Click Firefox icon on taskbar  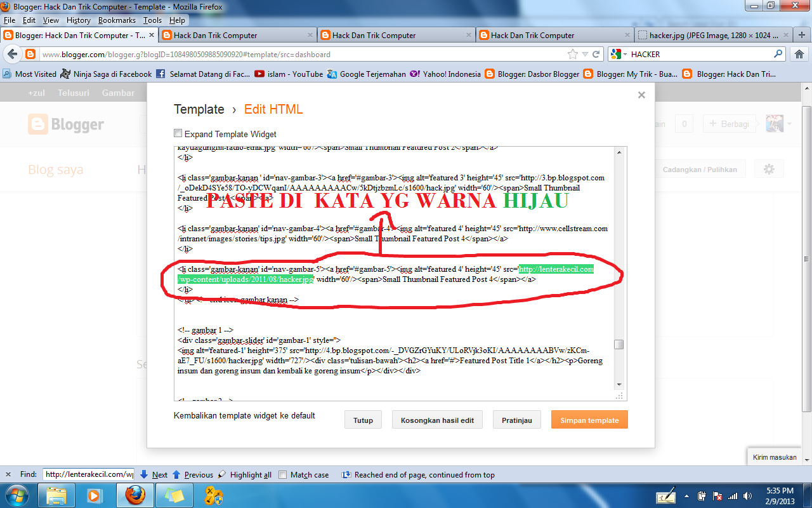pos(135,495)
